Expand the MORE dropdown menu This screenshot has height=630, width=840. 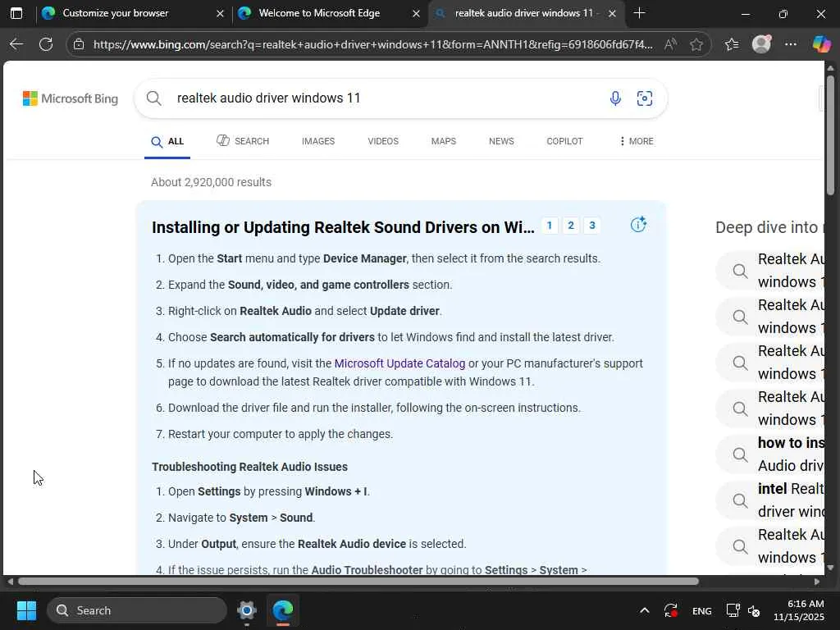click(636, 141)
